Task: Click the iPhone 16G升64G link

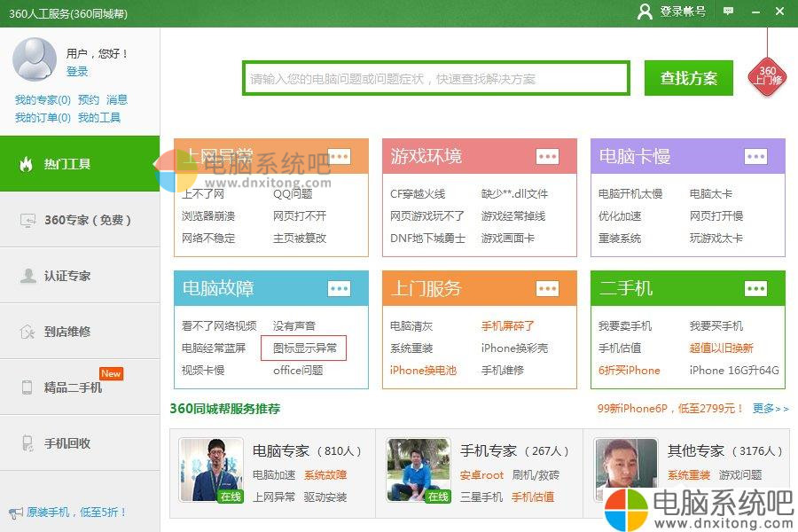Action: 734,370
